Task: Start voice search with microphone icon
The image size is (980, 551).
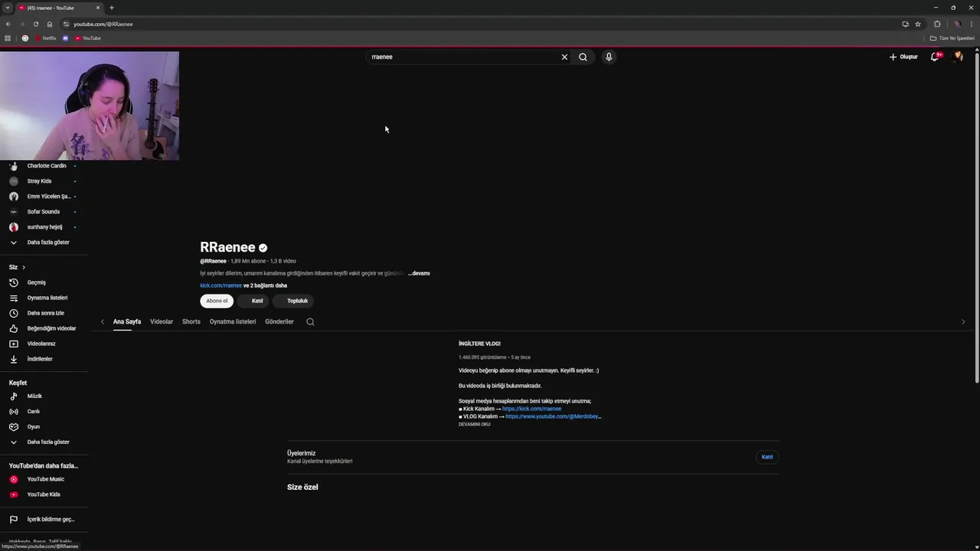Action: pos(609,57)
